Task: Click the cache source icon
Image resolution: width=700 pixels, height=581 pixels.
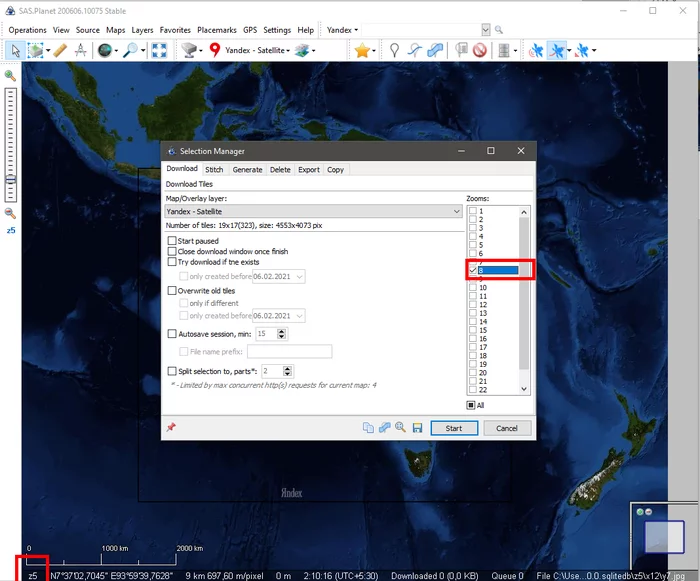Action: [x=189, y=50]
